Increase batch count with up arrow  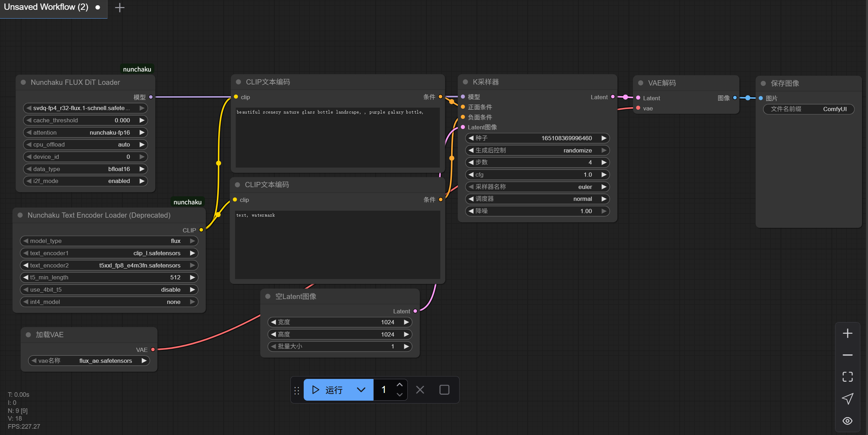399,385
